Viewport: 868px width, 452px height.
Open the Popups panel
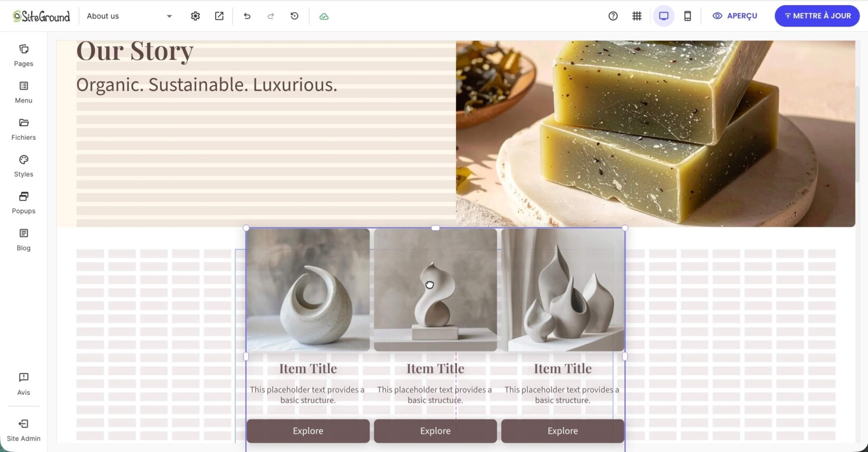tap(24, 203)
